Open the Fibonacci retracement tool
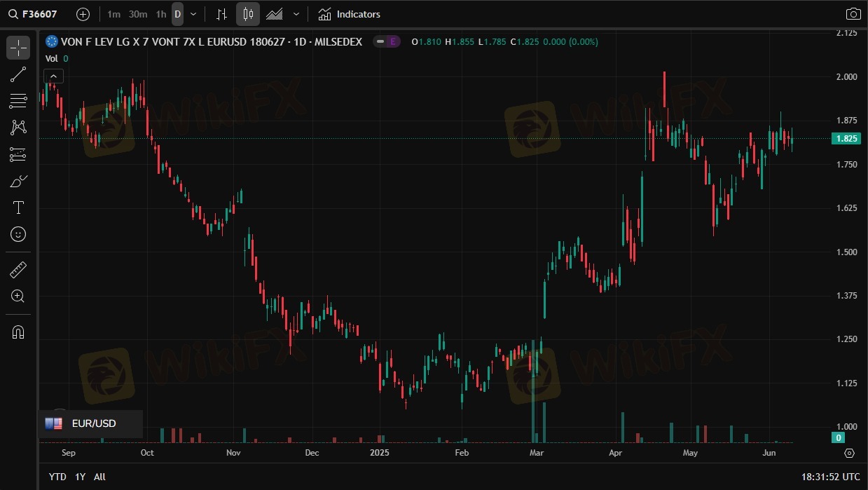This screenshot has height=490, width=868. click(18, 101)
